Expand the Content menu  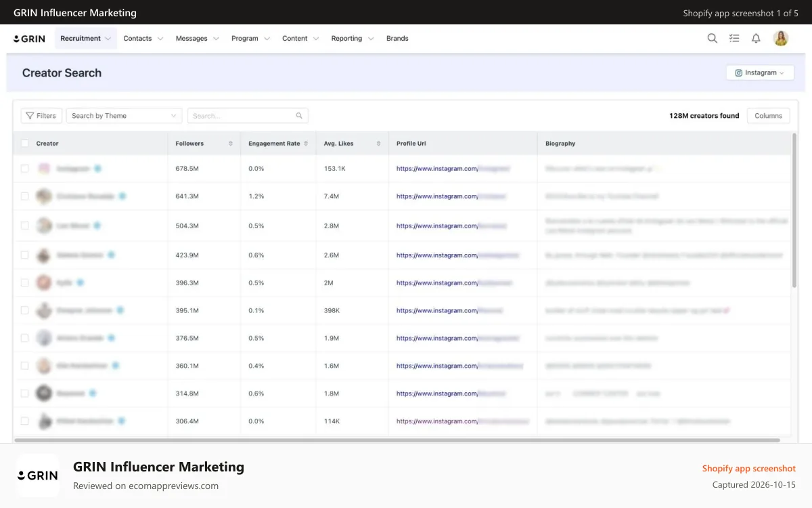coord(300,39)
